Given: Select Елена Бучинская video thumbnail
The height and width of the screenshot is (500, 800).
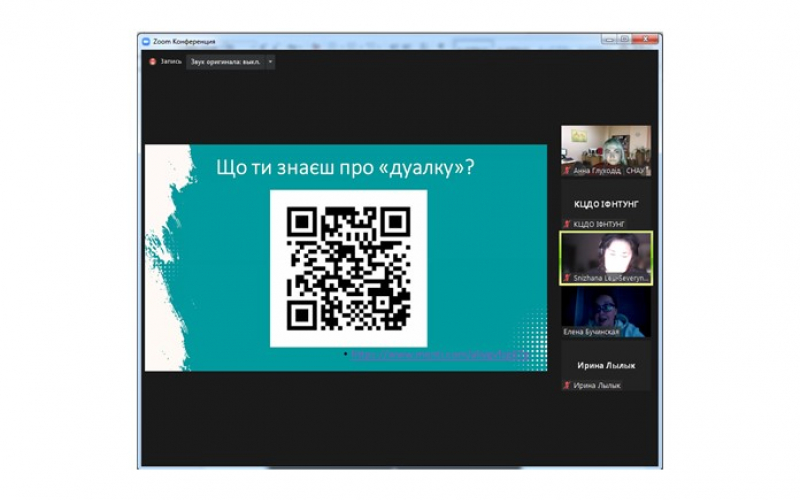Looking at the screenshot, I should coord(606,312).
